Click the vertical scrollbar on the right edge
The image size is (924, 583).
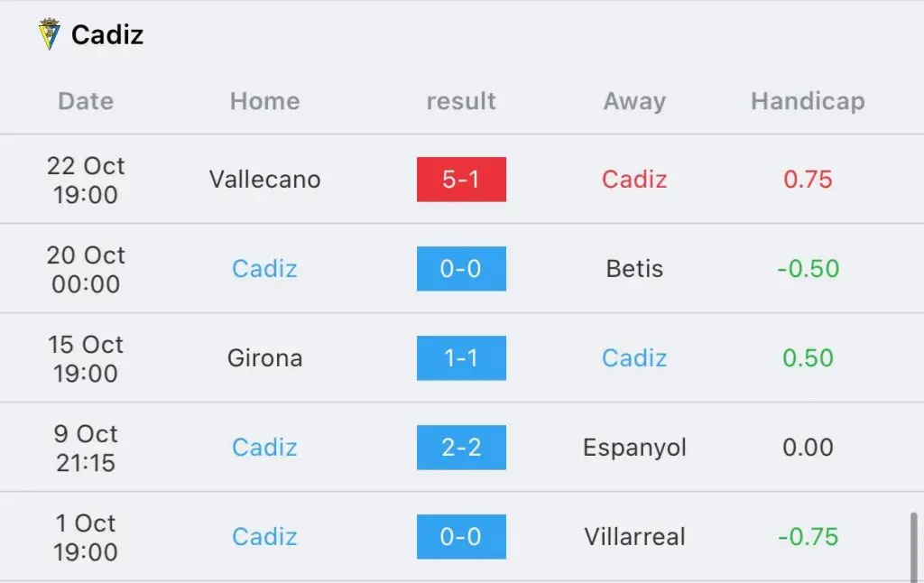coord(914,547)
